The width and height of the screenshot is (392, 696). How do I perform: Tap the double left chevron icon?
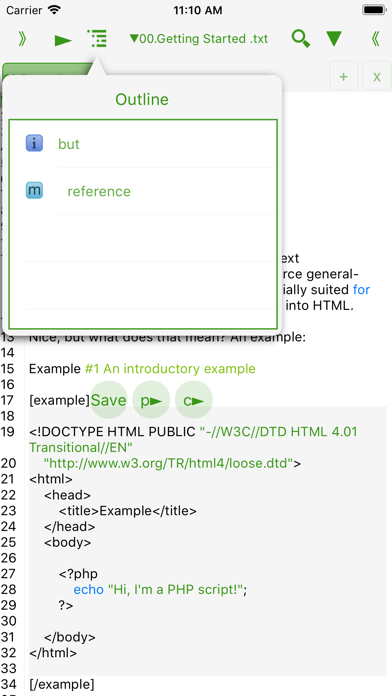[x=376, y=39]
